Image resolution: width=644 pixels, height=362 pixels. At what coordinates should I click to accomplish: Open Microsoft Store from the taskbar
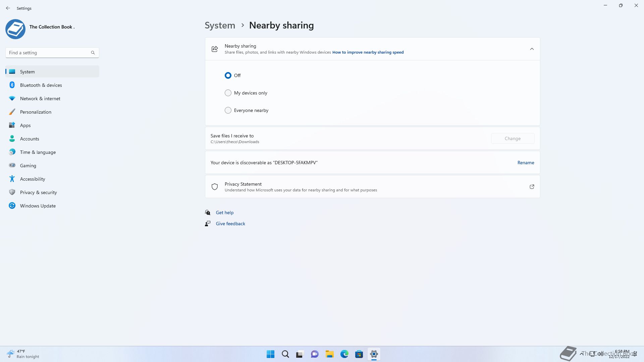coord(359,354)
